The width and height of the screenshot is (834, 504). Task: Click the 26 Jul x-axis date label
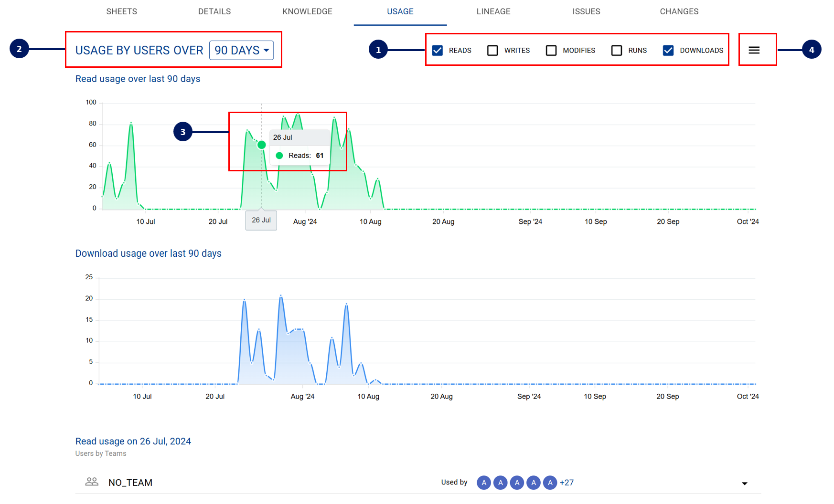point(261,220)
